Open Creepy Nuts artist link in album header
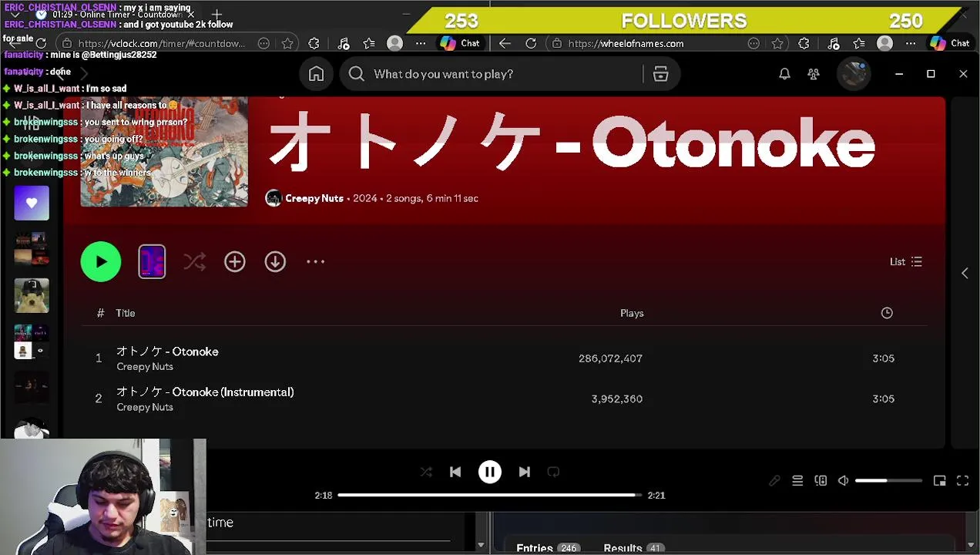 [x=314, y=198]
